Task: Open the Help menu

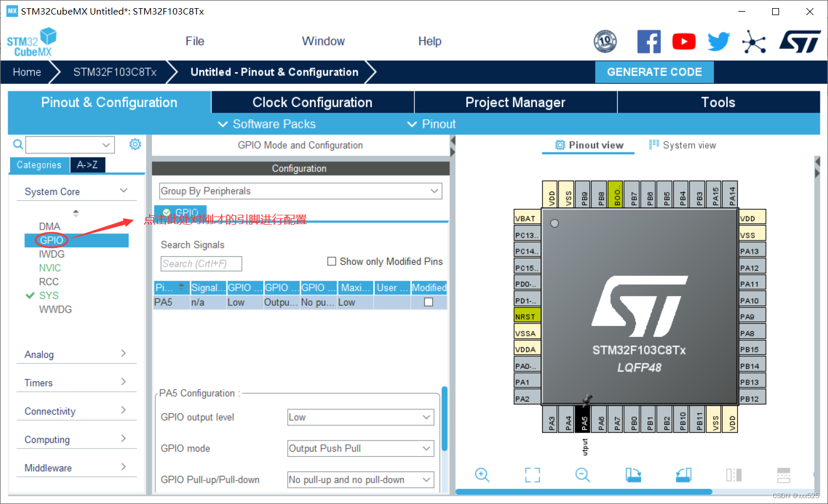Action: [430, 41]
